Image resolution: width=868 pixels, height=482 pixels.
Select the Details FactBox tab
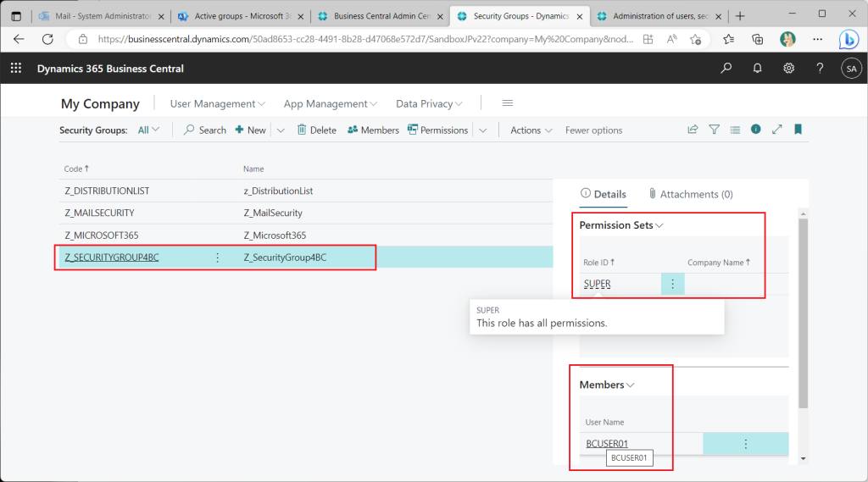(x=603, y=194)
